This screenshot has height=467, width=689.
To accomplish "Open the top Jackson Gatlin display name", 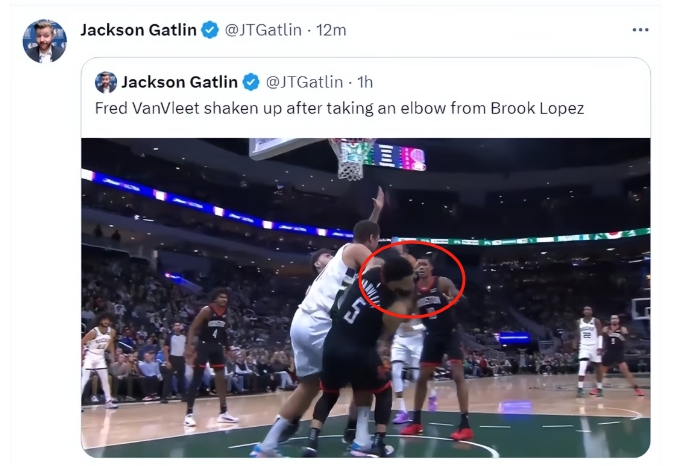I will click(x=138, y=30).
